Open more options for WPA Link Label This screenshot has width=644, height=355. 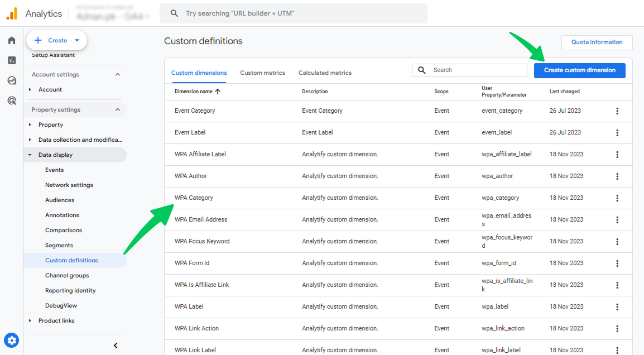[617, 350]
